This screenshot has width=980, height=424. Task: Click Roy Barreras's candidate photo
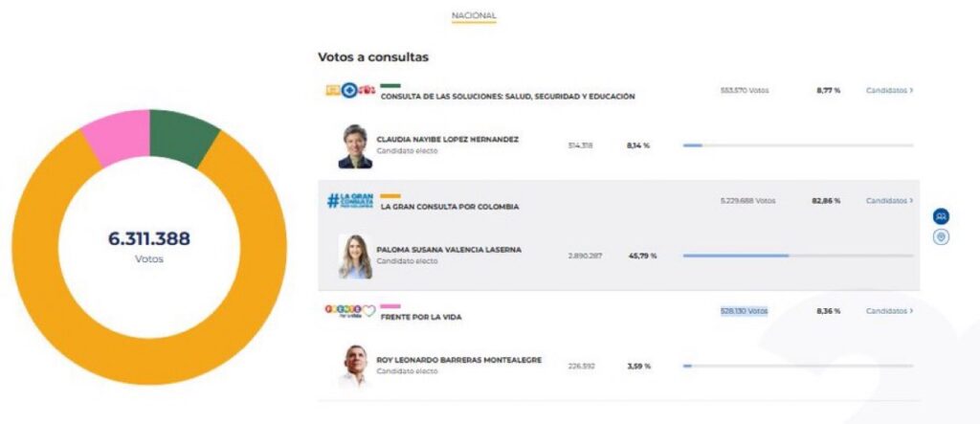point(355,366)
